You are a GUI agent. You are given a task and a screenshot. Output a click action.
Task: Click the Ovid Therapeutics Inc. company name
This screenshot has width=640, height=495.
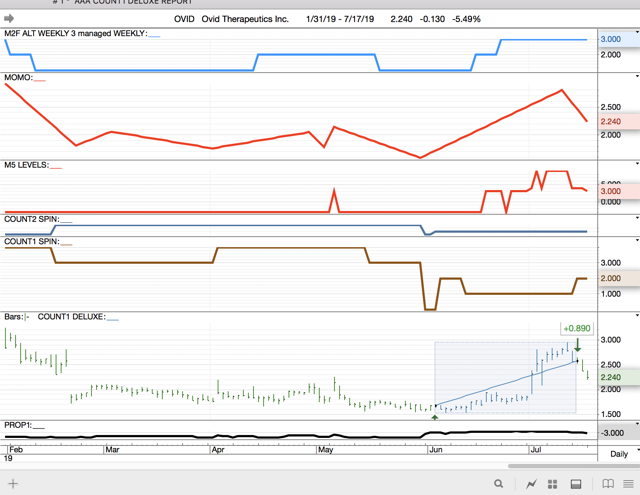[245, 19]
